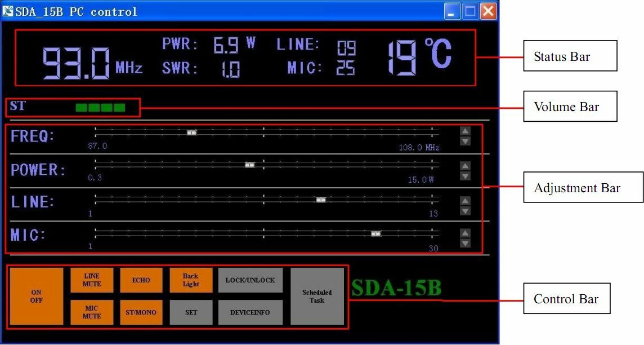Increase POWER with the up arrow
The width and height of the screenshot is (644, 345).
(x=465, y=166)
